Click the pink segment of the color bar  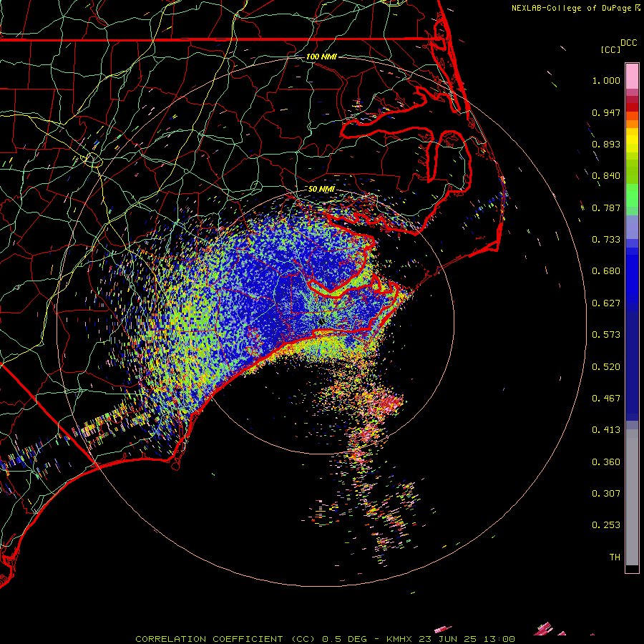pos(632,77)
